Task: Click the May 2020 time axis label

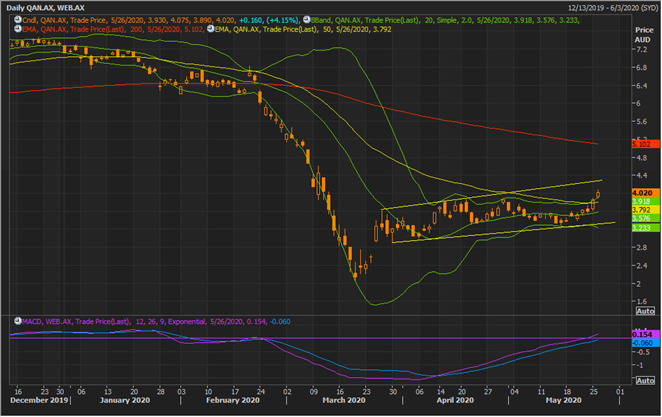Action: point(563,400)
